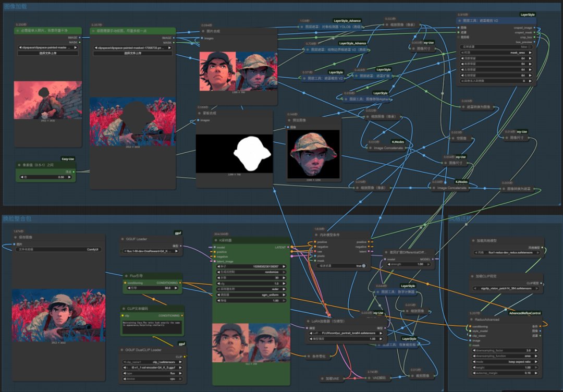563x392 pixels.
Task: Increase 步数 value with its right arrow
Action: (285, 278)
